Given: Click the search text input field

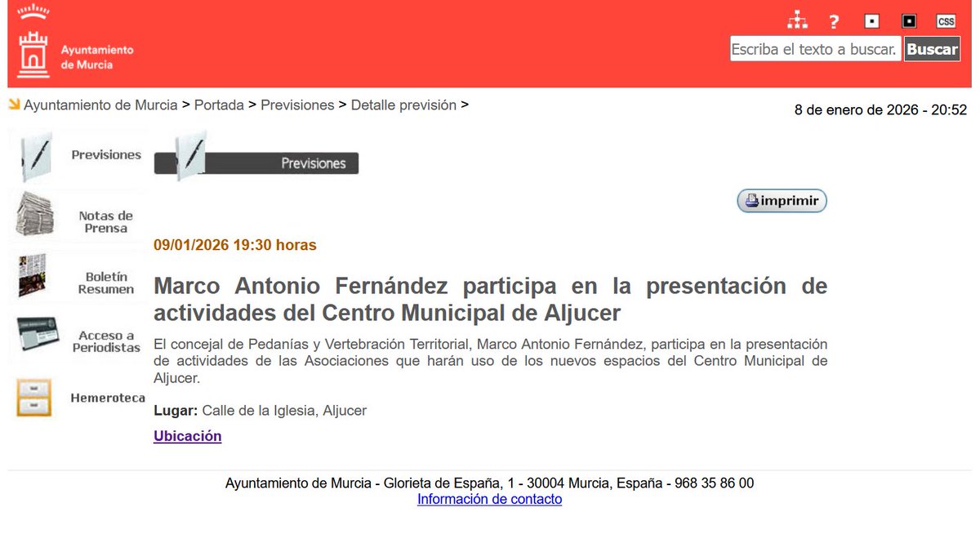Looking at the screenshot, I should [x=814, y=48].
